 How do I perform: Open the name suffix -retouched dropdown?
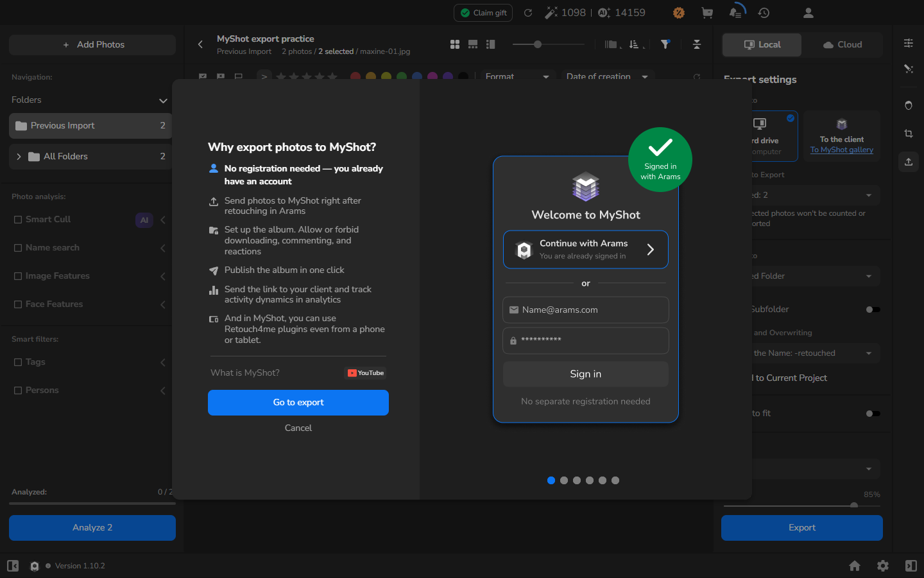pos(814,353)
